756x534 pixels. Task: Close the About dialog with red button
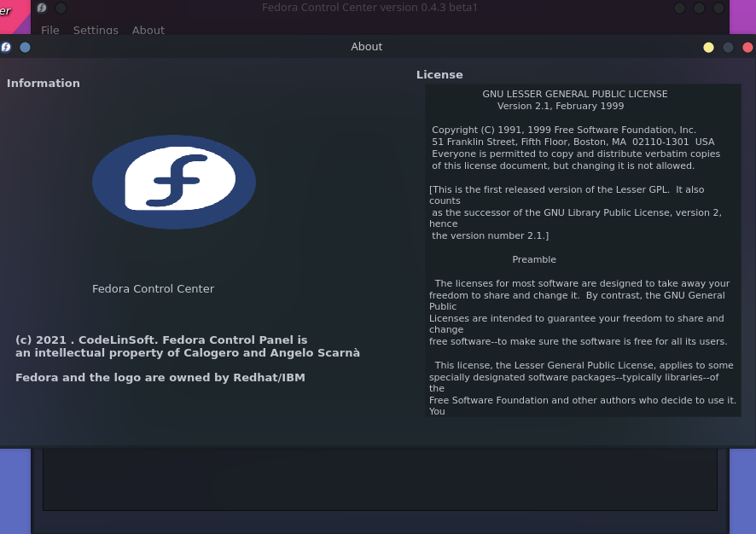click(747, 47)
